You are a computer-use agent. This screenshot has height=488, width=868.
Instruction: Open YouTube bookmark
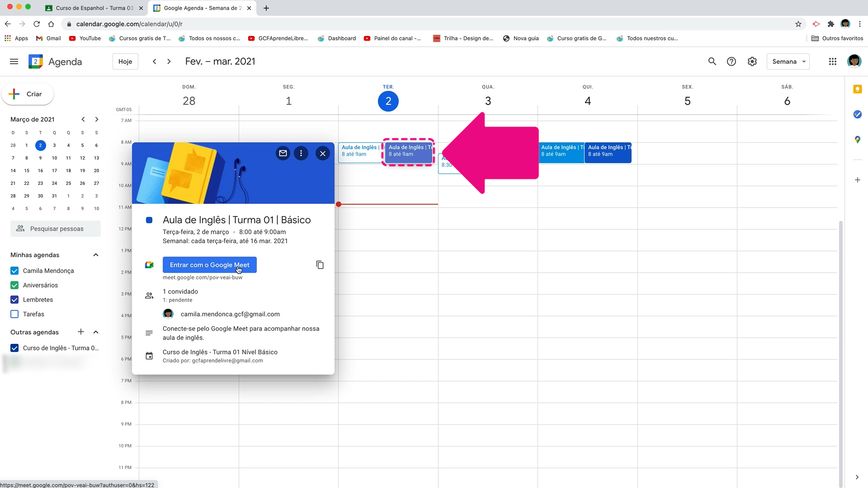(x=85, y=38)
